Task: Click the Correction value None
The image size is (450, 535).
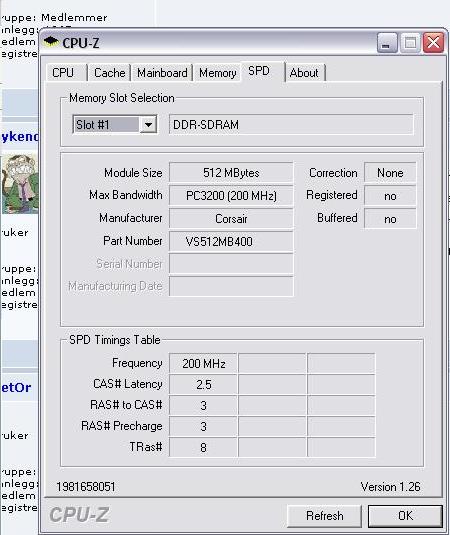Action: [390, 173]
